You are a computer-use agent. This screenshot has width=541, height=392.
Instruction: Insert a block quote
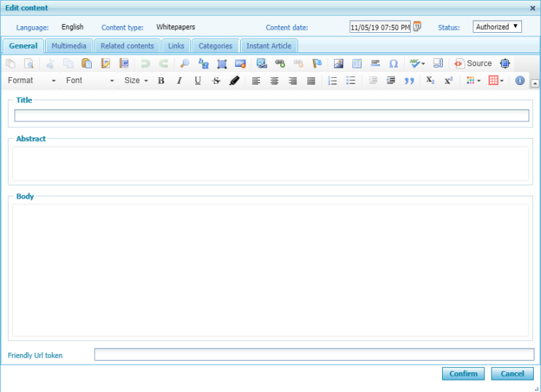pos(409,81)
